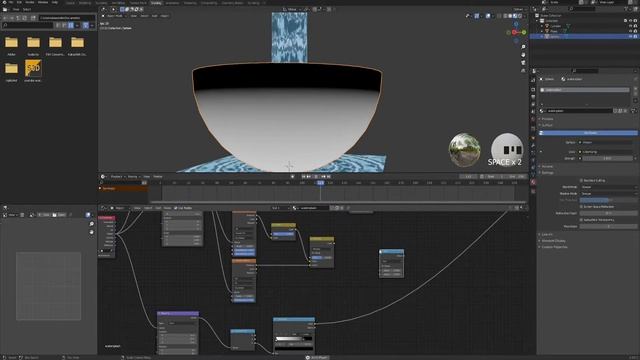Click the file browser filter funnel icon

click(x=86, y=25)
